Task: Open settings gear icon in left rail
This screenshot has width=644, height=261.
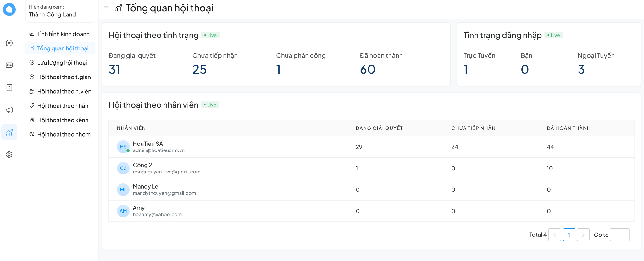Action: click(9, 155)
